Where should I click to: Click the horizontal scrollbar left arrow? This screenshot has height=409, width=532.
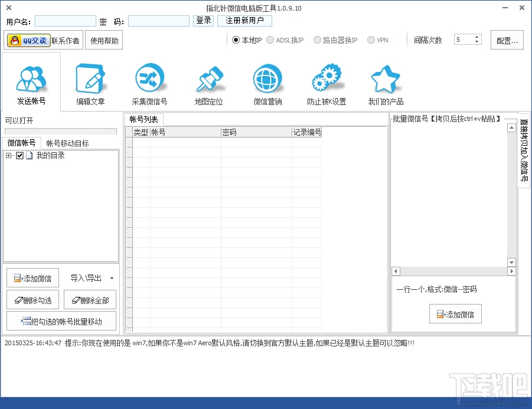click(x=396, y=271)
